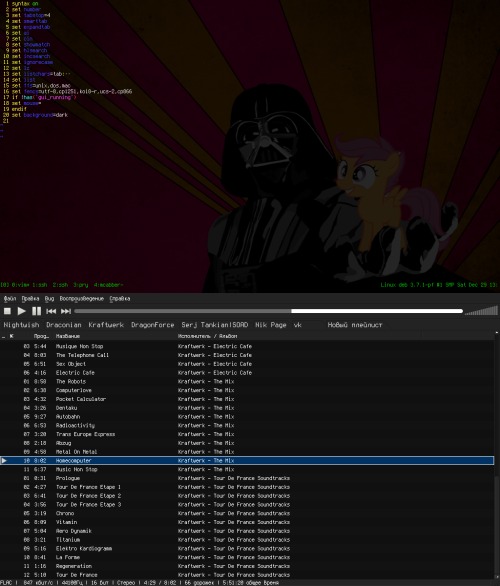Open the DragonForce playlist tab
Screen dimensions: 500x586
pyautogui.click(x=152, y=325)
